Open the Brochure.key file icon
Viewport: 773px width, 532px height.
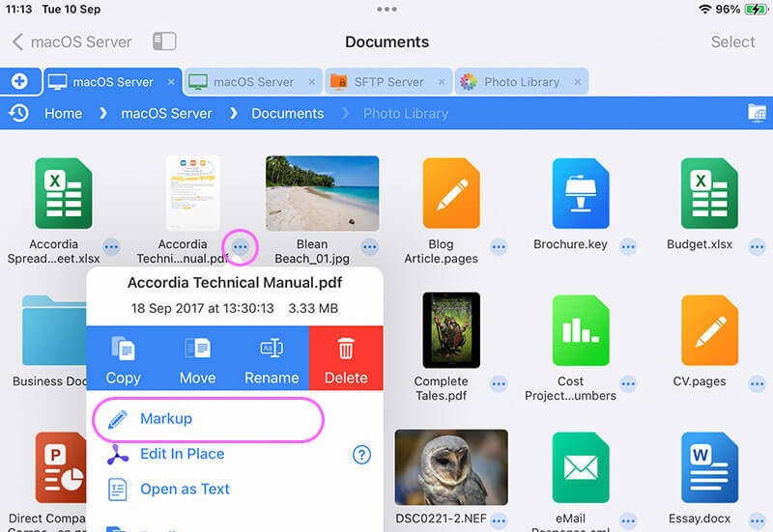581,193
